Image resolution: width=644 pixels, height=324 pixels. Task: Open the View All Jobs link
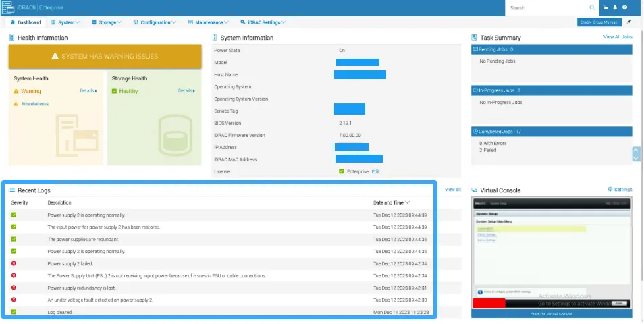[x=617, y=37]
